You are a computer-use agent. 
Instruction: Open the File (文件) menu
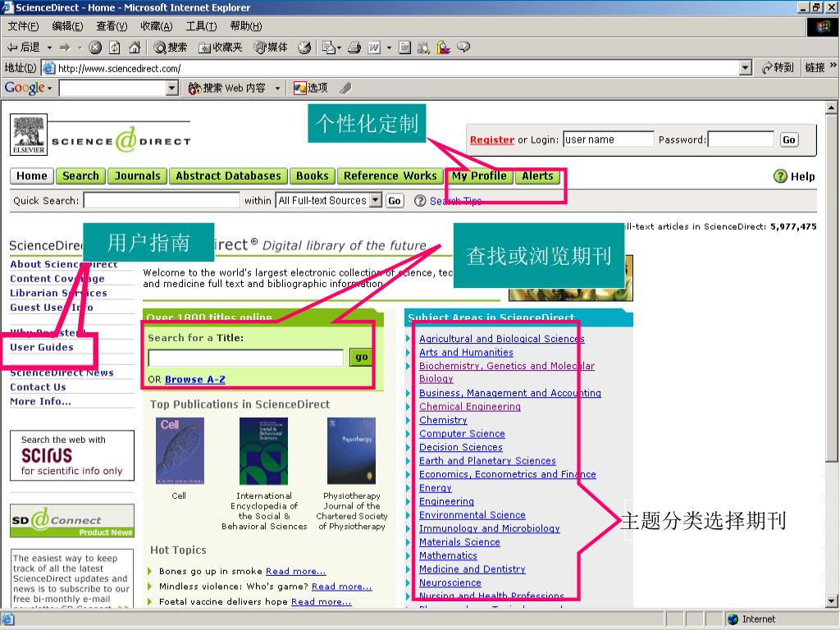[23, 26]
